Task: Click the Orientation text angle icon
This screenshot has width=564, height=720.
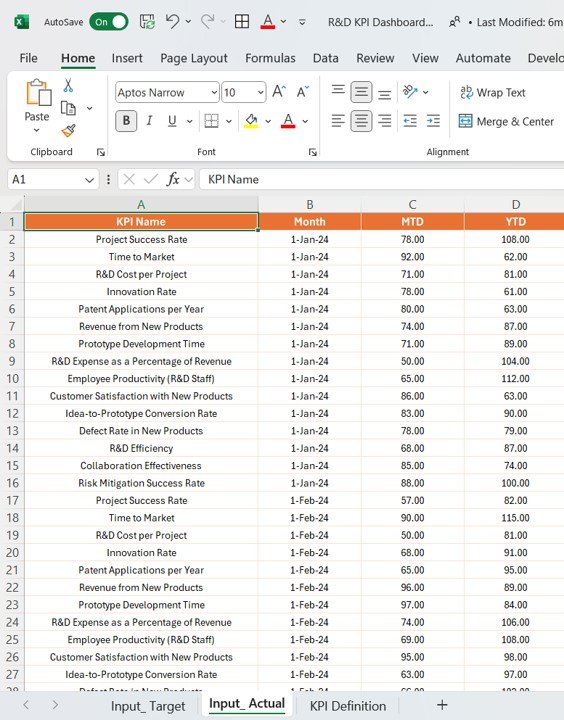Action: pyautogui.click(x=410, y=91)
